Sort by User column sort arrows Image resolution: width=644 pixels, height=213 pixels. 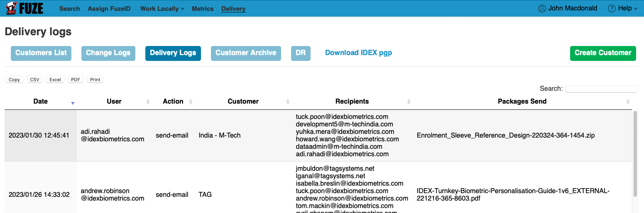tap(148, 102)
